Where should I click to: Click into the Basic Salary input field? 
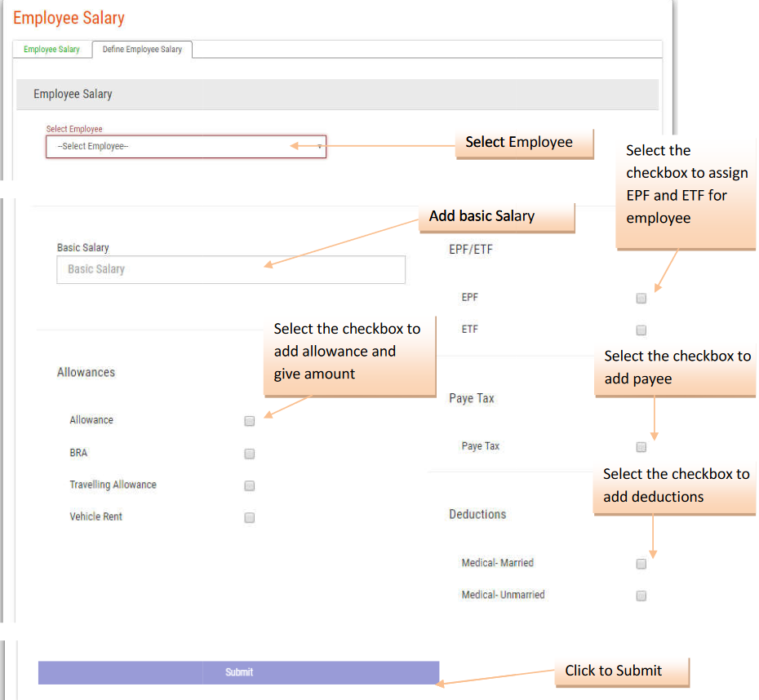tap(230, 270)
